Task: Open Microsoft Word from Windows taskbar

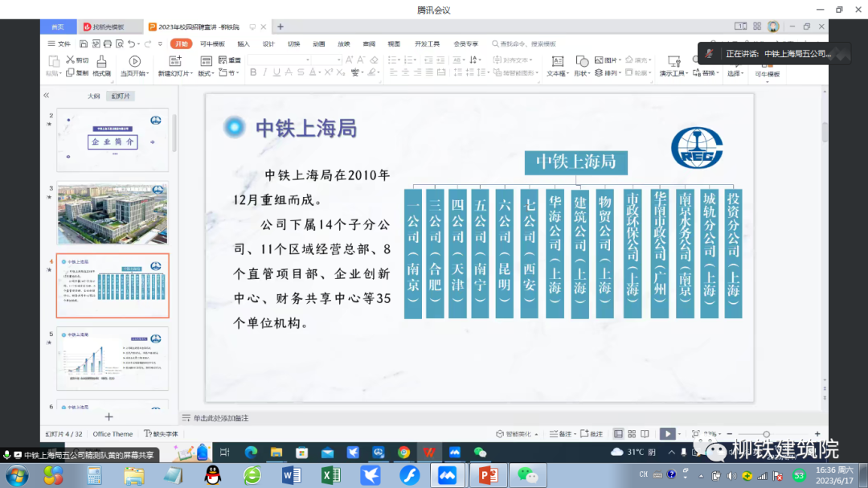Action: coord(291,475)
